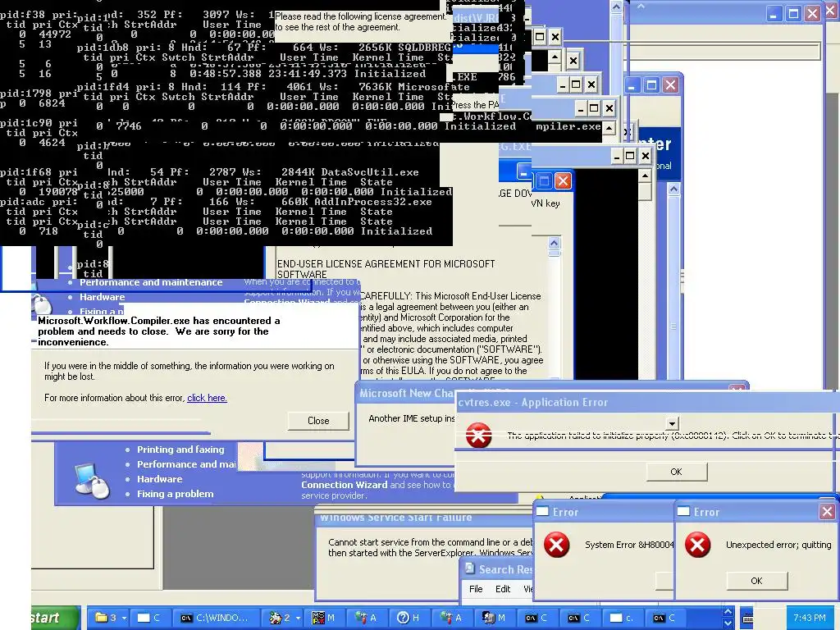Click the red X icon beside Unexpected error
Screen dimensions: 840x630
click(x=697, y=545)
